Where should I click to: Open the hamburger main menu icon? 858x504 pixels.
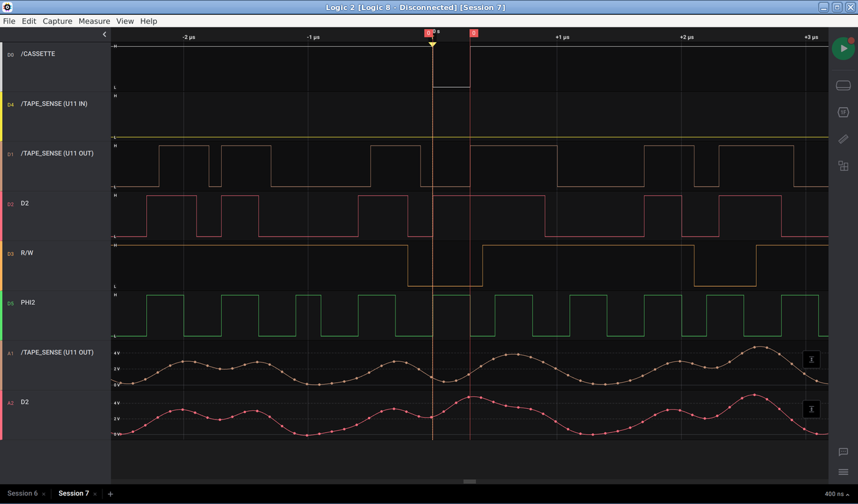click(x=843, y=472)
